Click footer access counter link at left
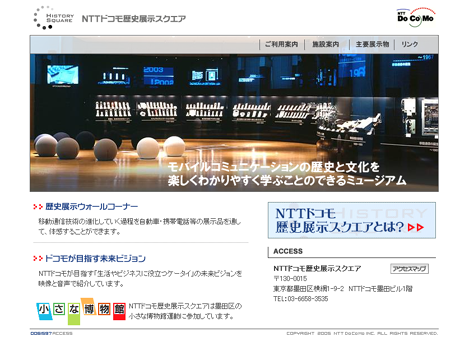470x360 pixels. [51, 333]
